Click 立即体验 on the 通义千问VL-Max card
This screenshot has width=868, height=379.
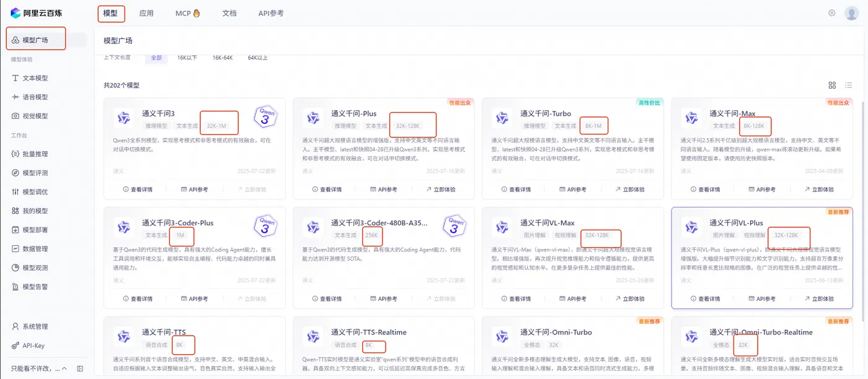pos(630,298)
